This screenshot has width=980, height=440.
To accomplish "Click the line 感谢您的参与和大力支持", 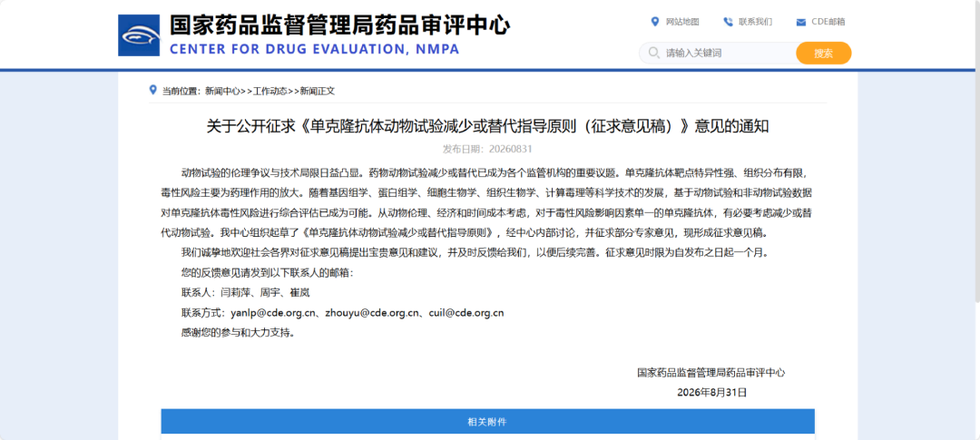I will [x=238, y=333].
